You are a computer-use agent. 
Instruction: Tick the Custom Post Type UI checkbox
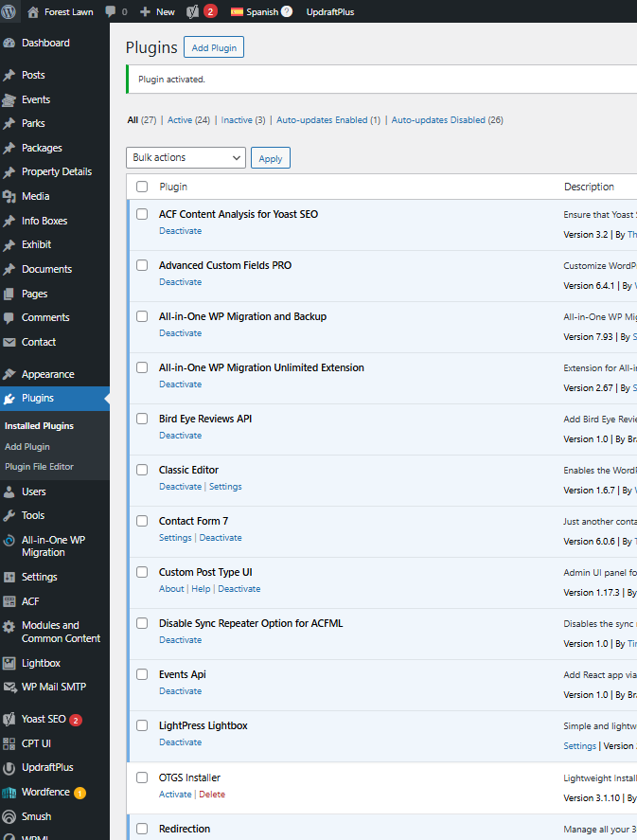coord(142,572)
